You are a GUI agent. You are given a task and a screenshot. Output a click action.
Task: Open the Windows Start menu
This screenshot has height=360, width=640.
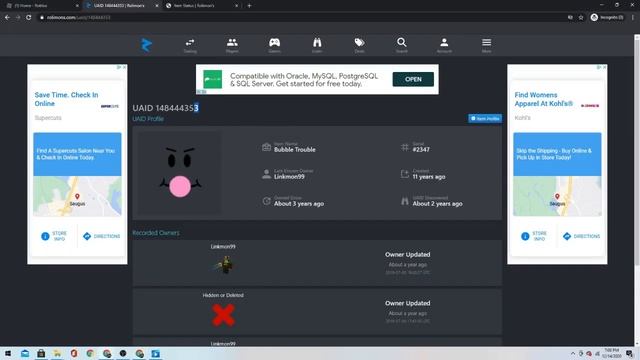8,353
